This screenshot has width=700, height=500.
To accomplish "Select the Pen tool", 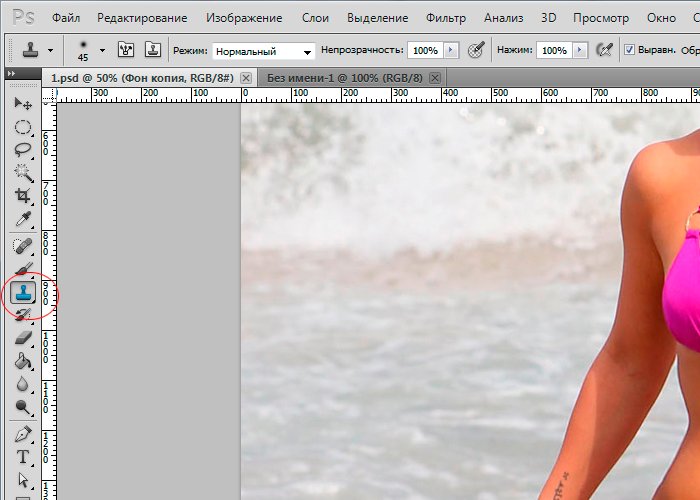I will (22, 433).
